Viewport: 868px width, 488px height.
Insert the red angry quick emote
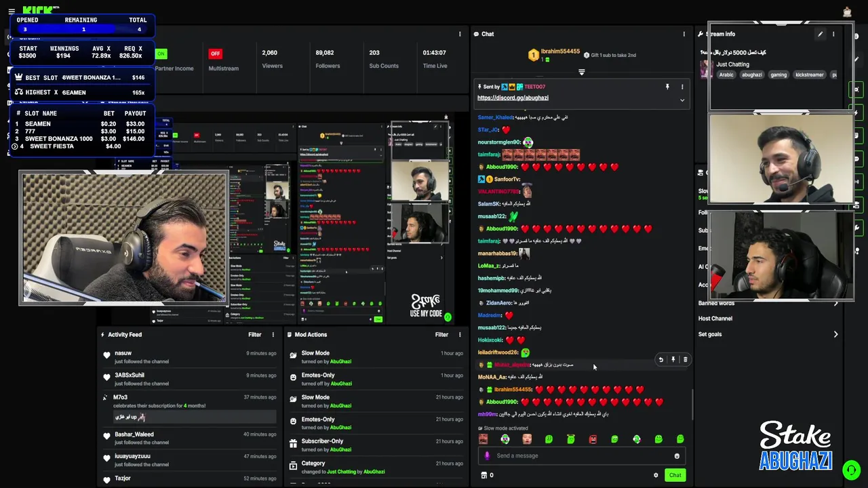tap(593, 439)
